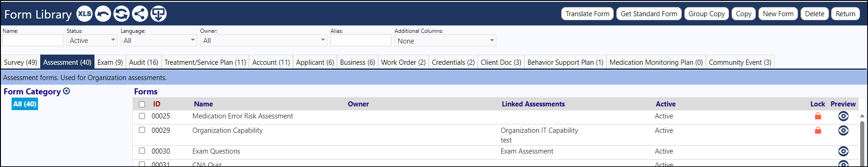Click the download/import icon in header
Screen dimensions: 868x167
(158, 14)
